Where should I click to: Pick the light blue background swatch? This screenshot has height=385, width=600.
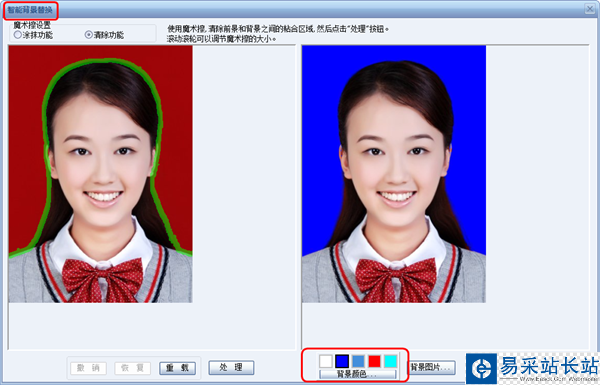point(358,361)
